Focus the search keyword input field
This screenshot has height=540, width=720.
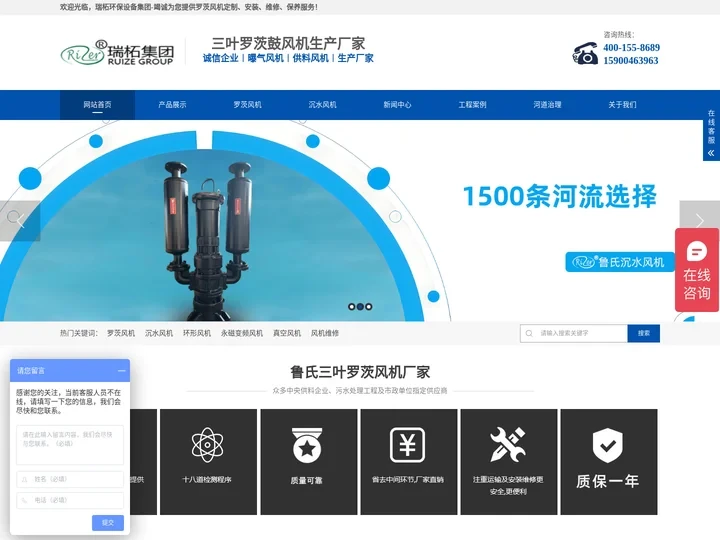tap(574, 333)
